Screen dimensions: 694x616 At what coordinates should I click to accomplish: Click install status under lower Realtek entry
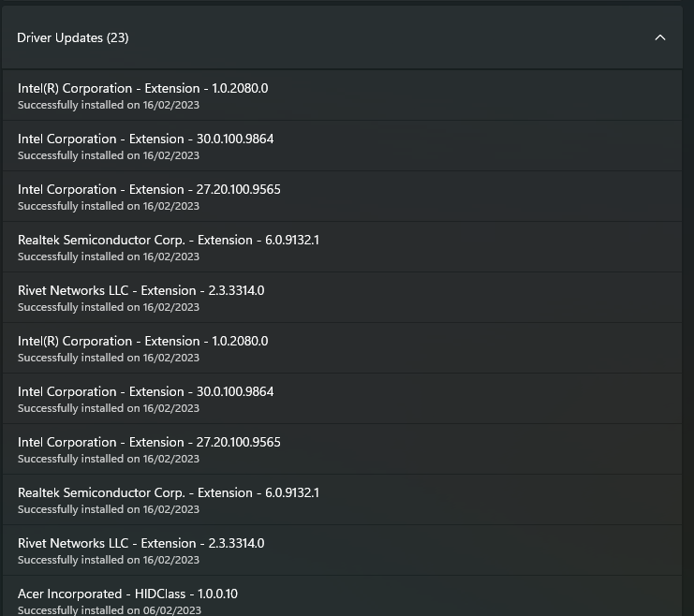(x=109, y=509)
